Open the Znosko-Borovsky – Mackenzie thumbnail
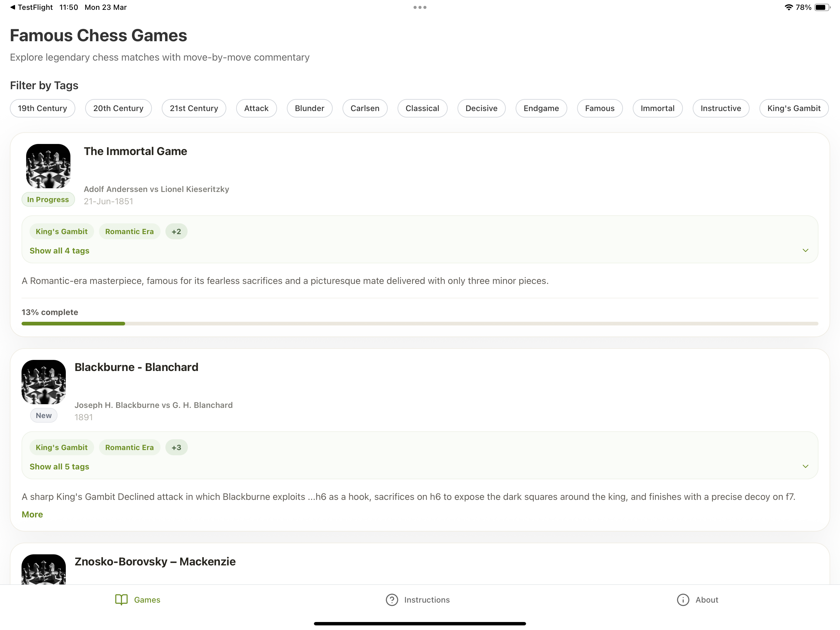The width and height of the screenshot is (840, 630). (44, 569)
